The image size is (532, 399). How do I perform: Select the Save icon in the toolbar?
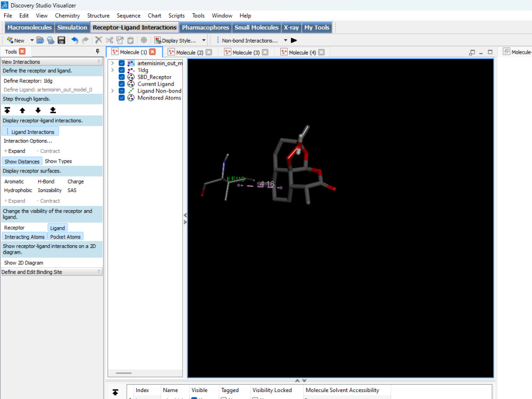pyautogui.click(x=61, y=40)
